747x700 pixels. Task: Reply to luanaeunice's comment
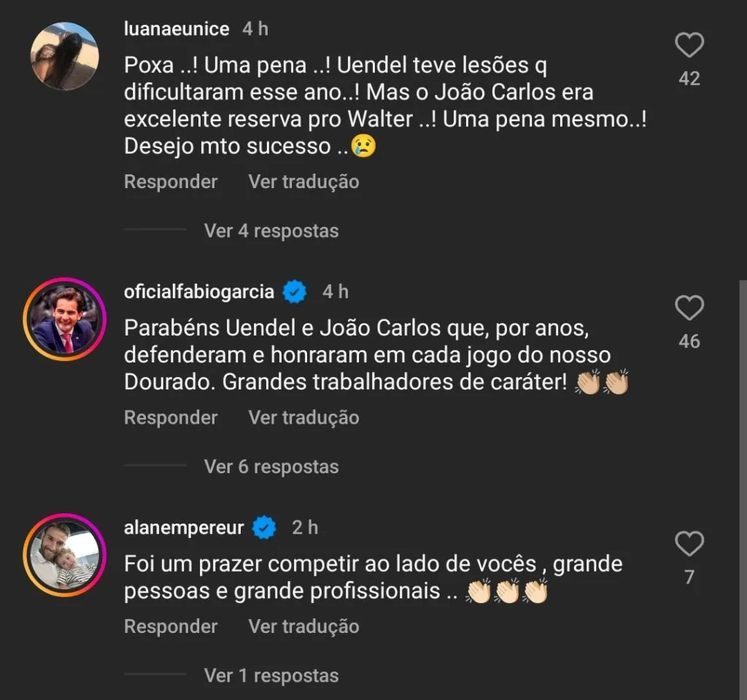[171, 182]
